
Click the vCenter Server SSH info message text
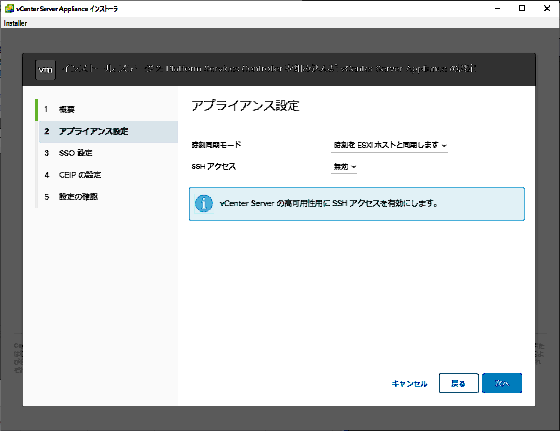[329, 204]
